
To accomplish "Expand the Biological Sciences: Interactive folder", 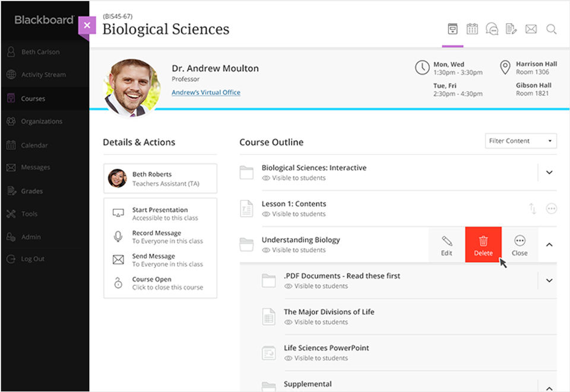I will coord(549,173).
